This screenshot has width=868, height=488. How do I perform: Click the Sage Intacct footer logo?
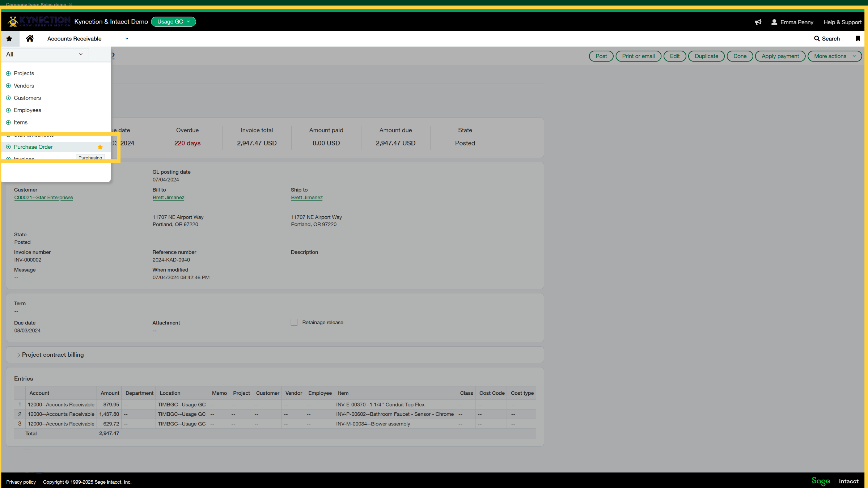coord(835,481)
